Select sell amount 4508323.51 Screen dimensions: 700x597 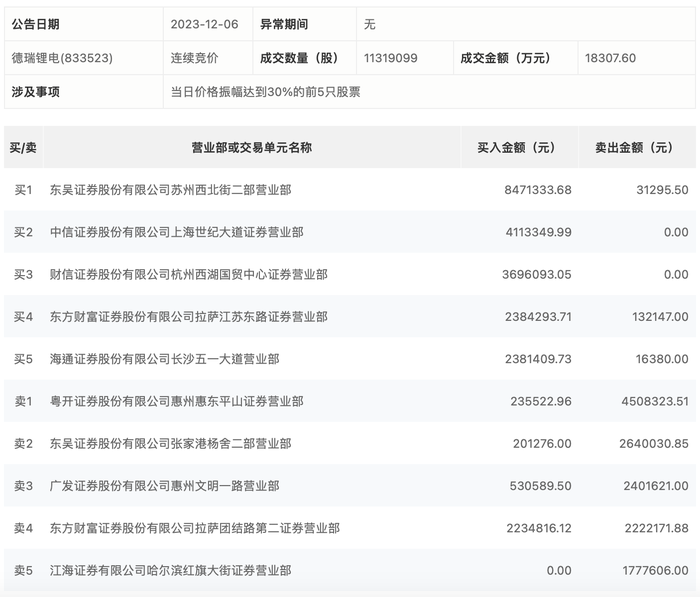(655, 401)
